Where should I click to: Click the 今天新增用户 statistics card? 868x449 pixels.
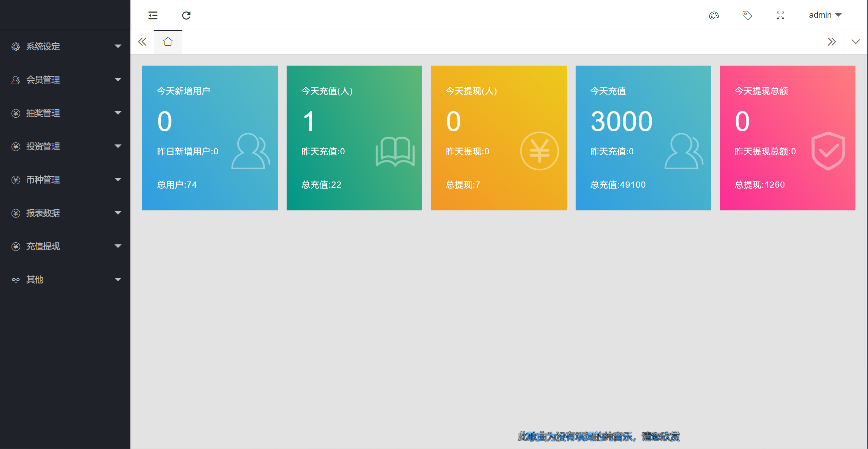tap(210, 138)
